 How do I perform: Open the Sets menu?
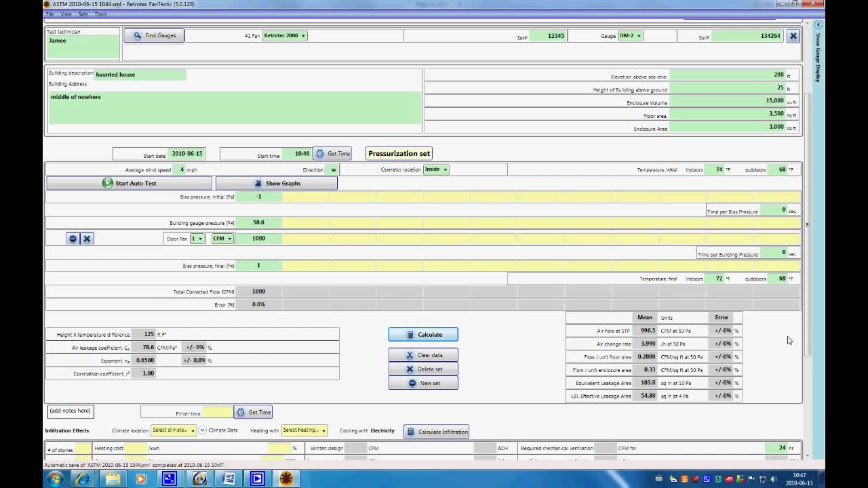tap(83, 14)
